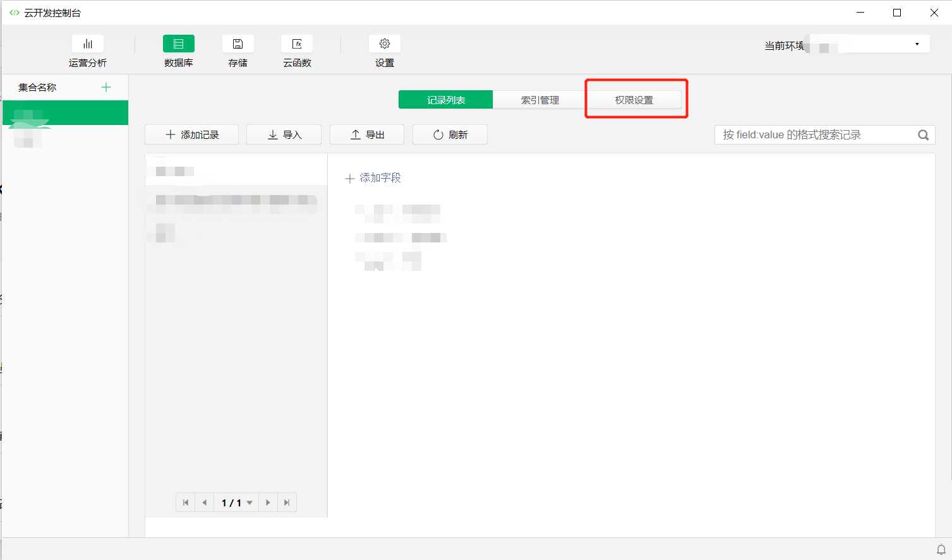The image size is (952, 560).
Task: Click the 集合名称 header label
Action: tap(37, 87)
